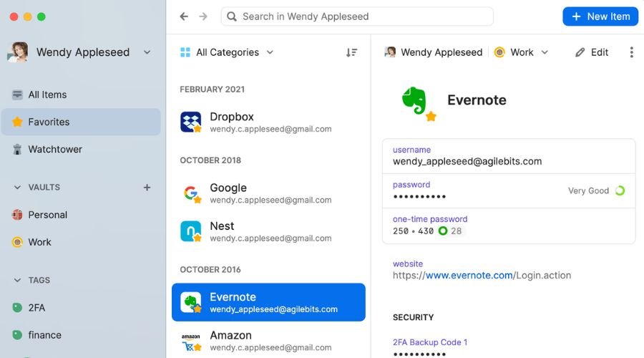Select the finance tag
Screen dimensions: 644x358
pos(81,335)
